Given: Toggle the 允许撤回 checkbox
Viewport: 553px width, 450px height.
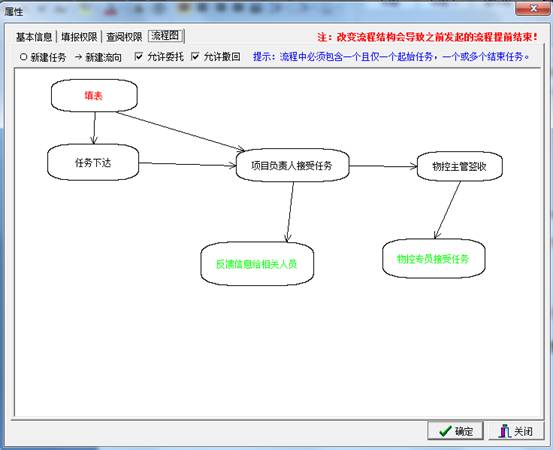Looking at the screenshot, I should click(x=195, y=56).
